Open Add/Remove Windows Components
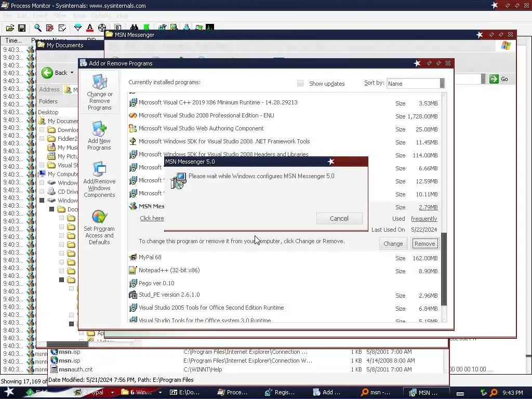The height and width of the screenshot is (399, 532). pyautogui.click(x=99, y=179)
